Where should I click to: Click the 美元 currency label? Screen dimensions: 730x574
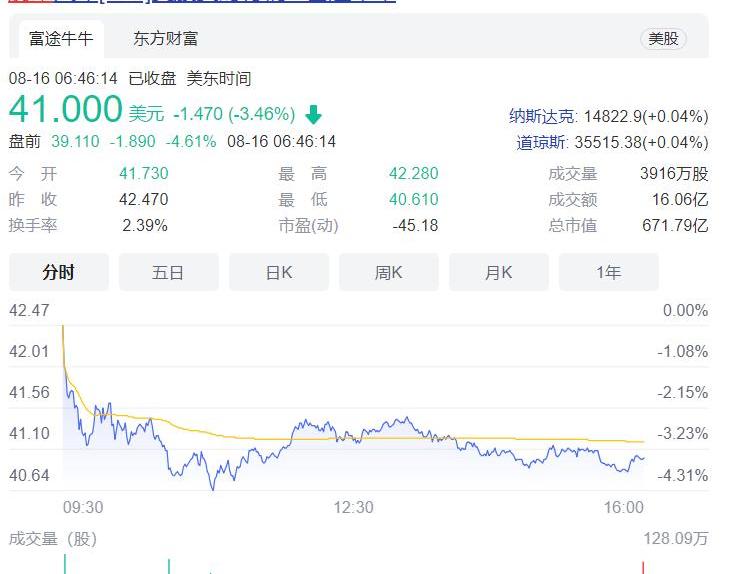pyautogui.click(x=146, y=114)
